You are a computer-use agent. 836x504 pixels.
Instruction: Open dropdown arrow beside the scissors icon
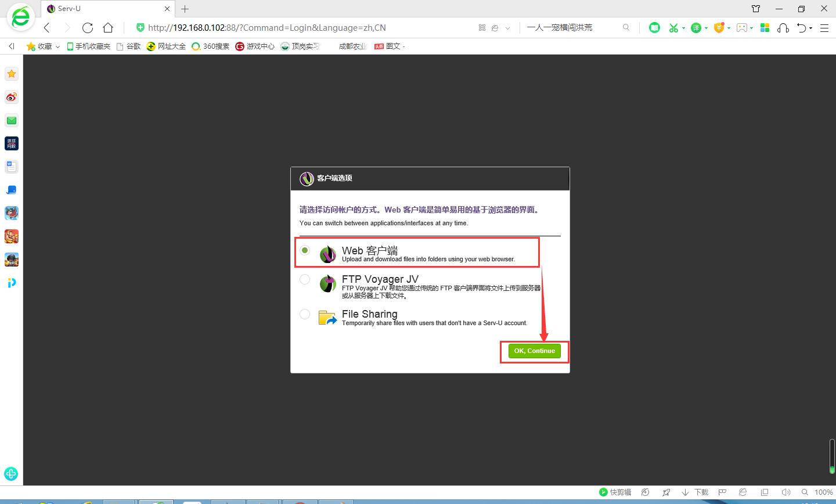(683, 28)
